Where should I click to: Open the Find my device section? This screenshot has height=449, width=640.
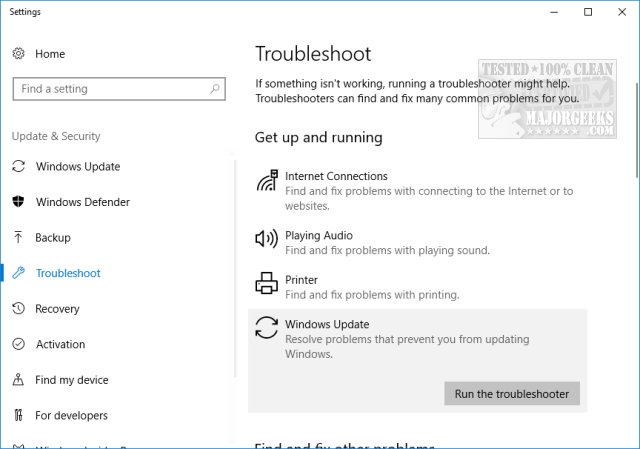tap(71, 380)
